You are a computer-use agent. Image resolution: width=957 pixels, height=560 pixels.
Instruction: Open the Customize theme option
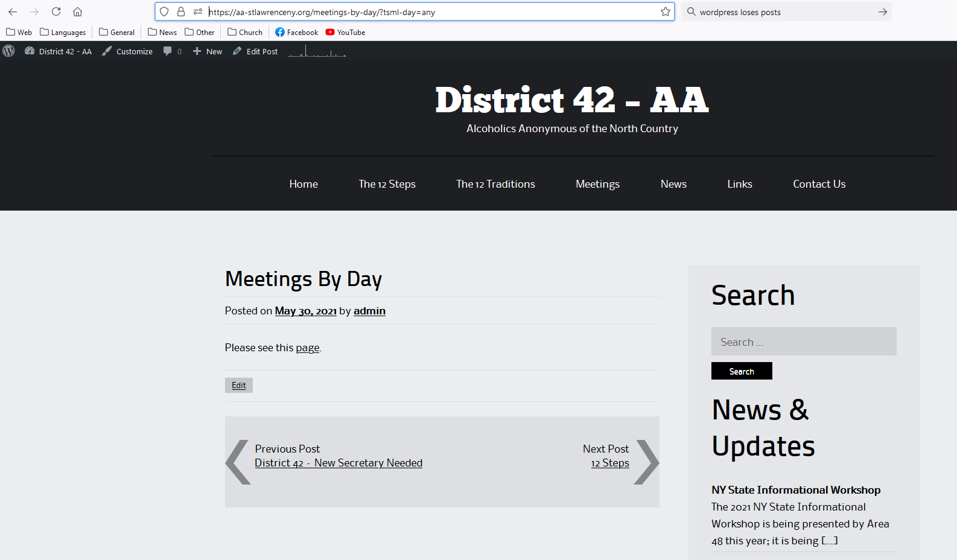(x=127, y=51)
